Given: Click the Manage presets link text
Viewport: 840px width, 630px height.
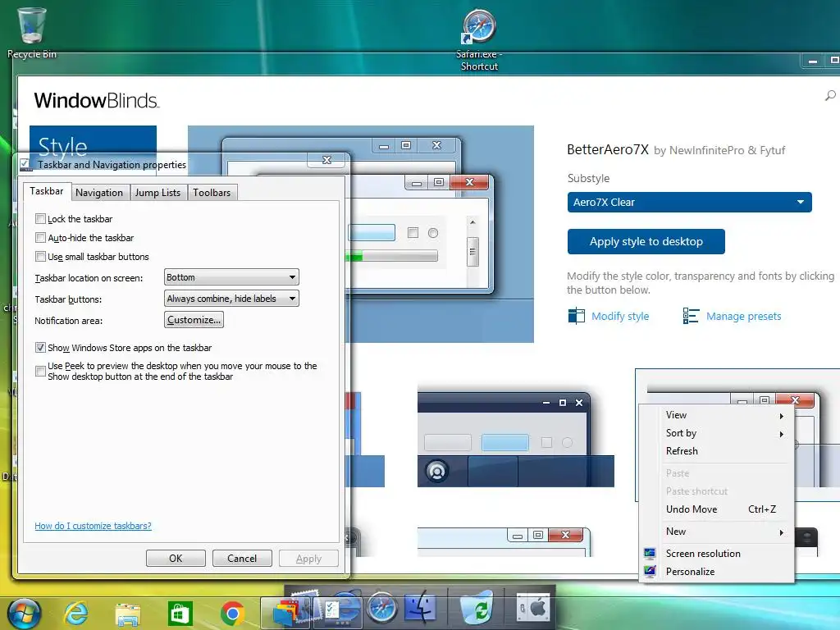Looking at the screenshot, I should coord(743,316).
